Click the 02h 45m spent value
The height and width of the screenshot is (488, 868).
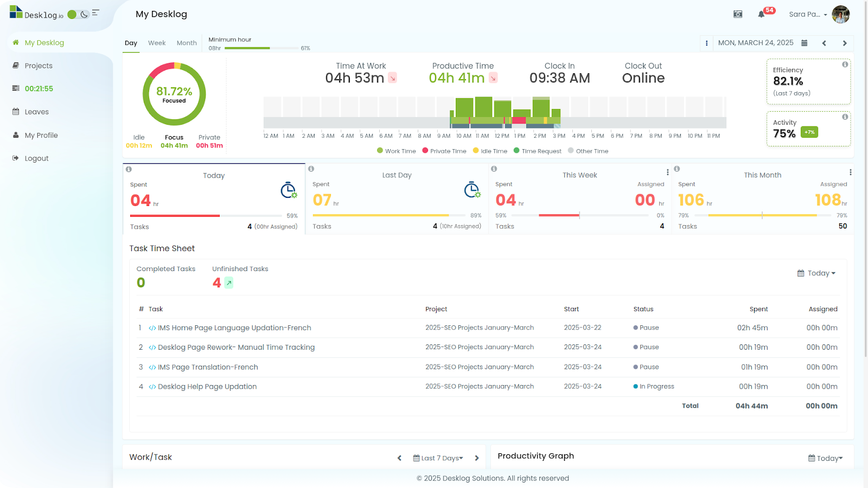tap(752, 328)
